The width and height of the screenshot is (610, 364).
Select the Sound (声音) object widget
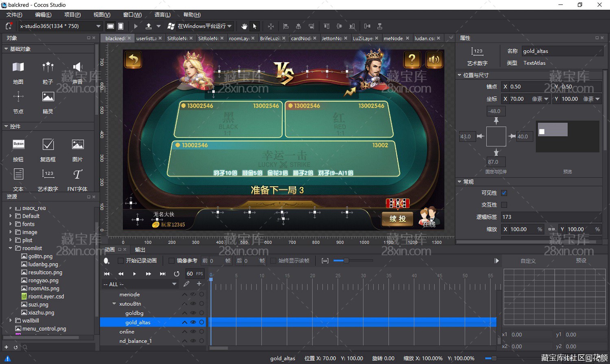(x=78, y=72)
